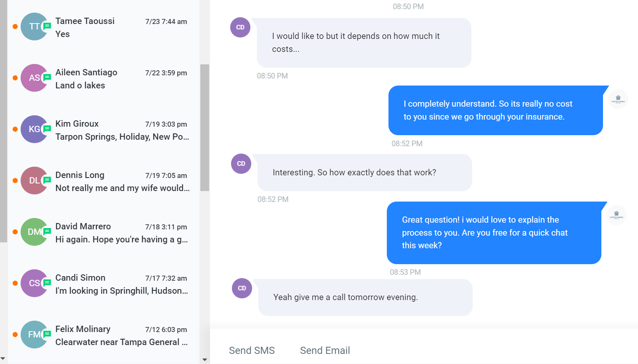Click company logo beside insurance reply
This screenshot has width=638, height=364.
[618, 99]
